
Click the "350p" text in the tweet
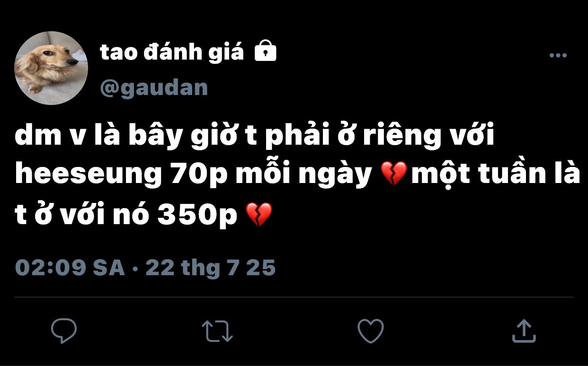[x=197, y=216]
